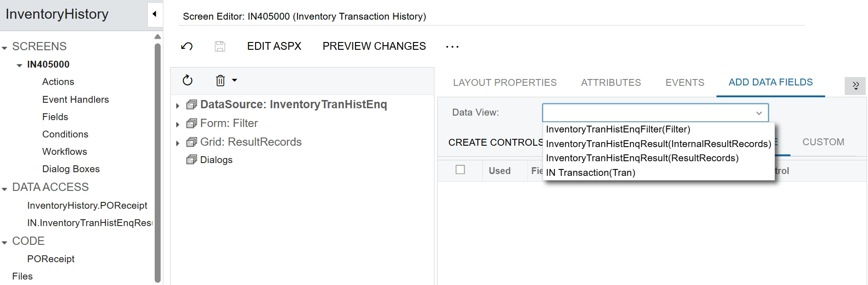Click the layered icon beside Dialogs node
The image size is (868, 285).
click(x=190, y=159)
